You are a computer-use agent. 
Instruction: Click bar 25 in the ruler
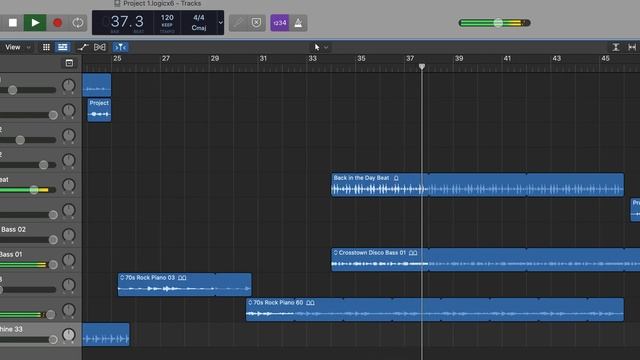tap(117, 58)
